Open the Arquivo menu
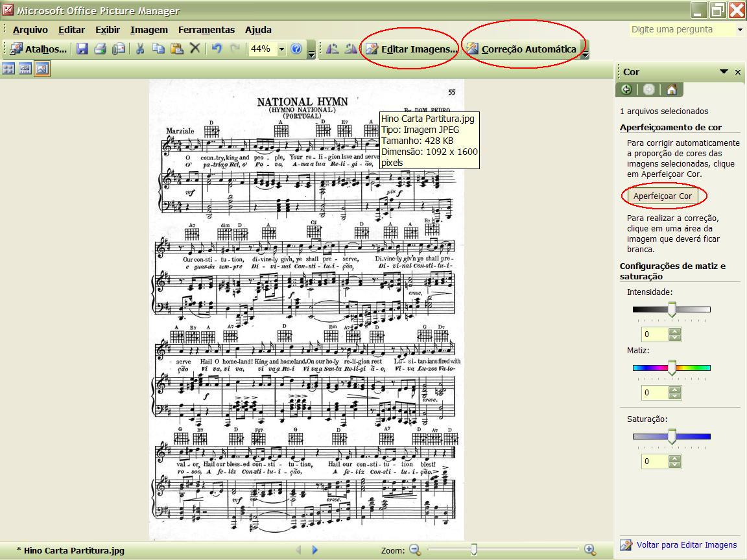The image size is (747, 560). tap(30, 30)
